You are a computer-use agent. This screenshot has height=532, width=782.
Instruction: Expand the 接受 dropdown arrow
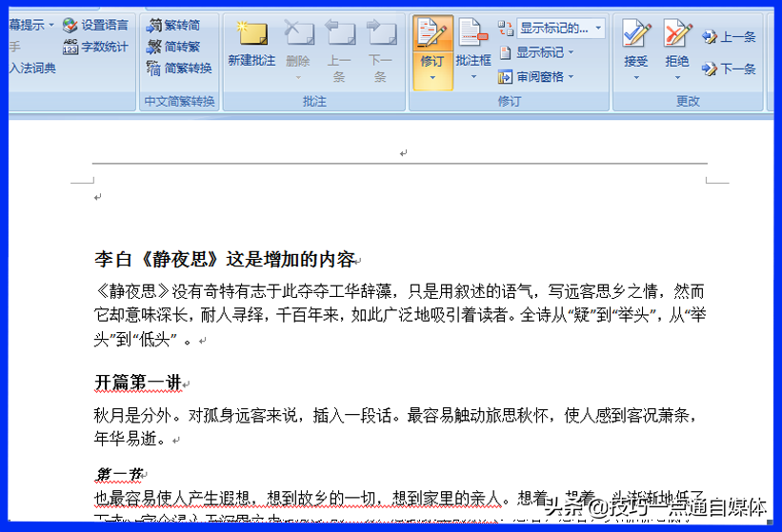coord(636,78)
